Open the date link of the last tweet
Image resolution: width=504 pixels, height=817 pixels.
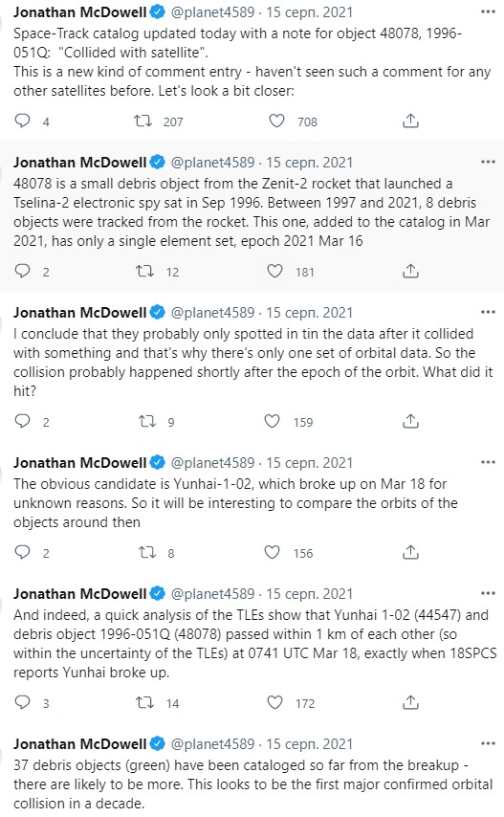pos(309,743)
